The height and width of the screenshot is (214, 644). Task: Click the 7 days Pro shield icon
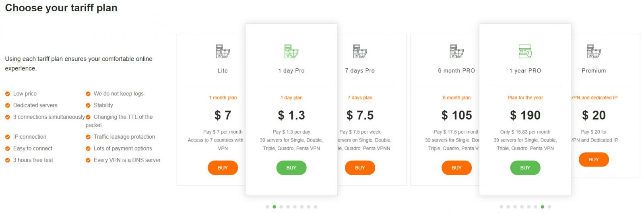[x=360, y=51]
